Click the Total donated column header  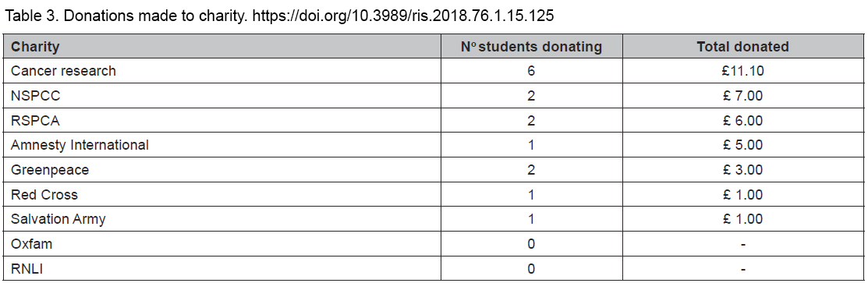743,47
